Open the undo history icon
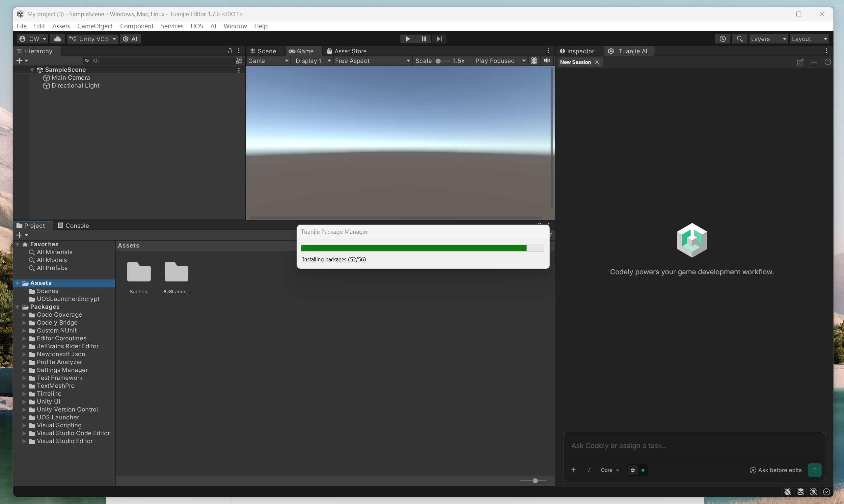The image size is (844, 504). [x=722, y=39]
